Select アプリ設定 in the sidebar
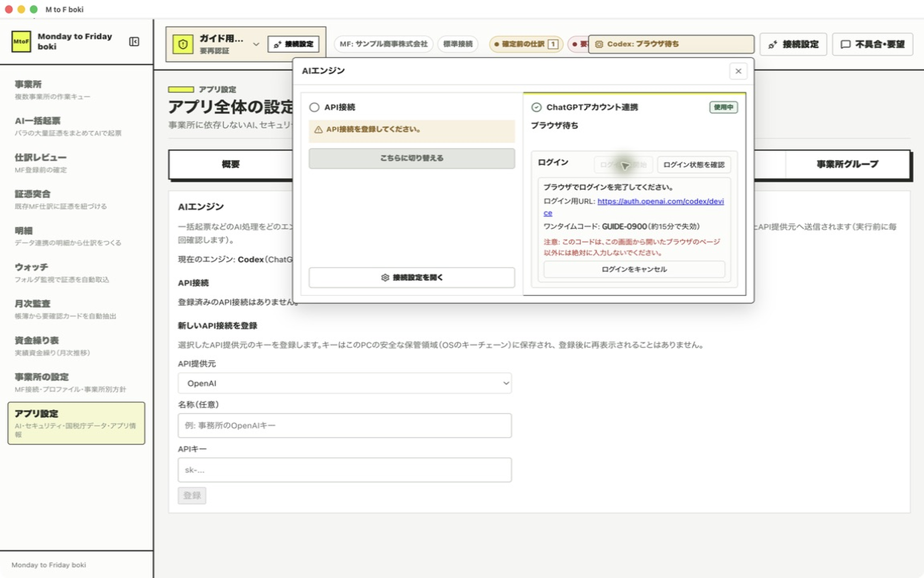Screen dimensions: 924x578 [76, 423]
